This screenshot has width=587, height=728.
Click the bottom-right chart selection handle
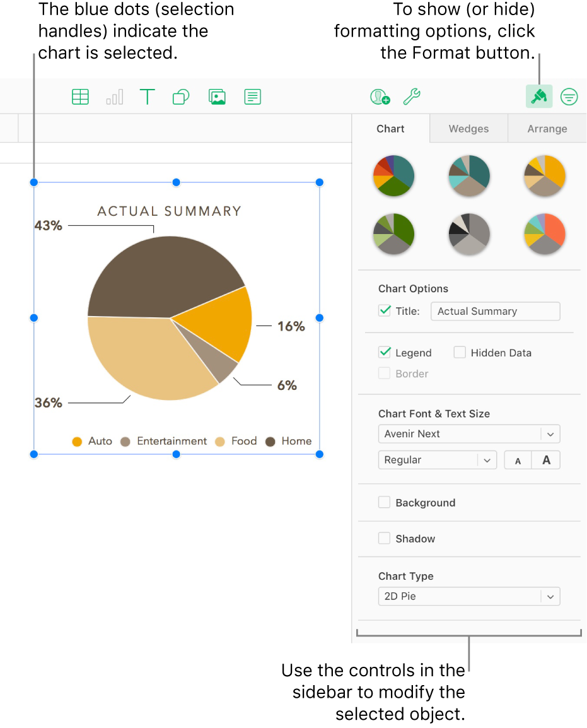click(319, 454)
